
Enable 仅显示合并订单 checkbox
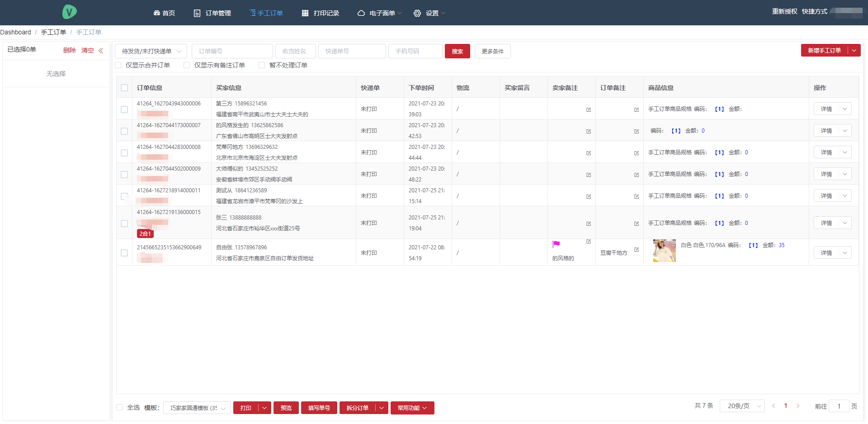[x=118, y=65]
